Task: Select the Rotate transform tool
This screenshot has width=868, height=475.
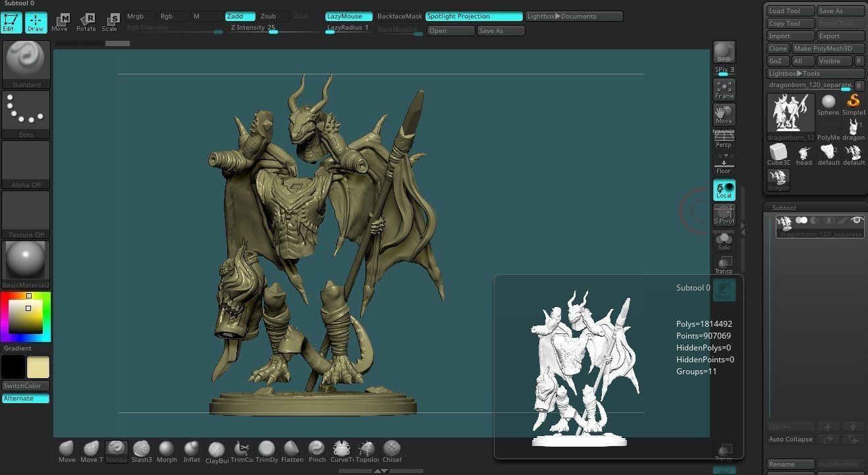Action: [x=86, y=22]
